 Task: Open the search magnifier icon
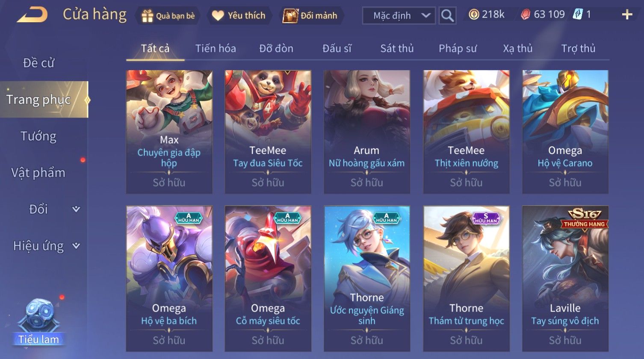pyautogui.click(x=447, y=16)
